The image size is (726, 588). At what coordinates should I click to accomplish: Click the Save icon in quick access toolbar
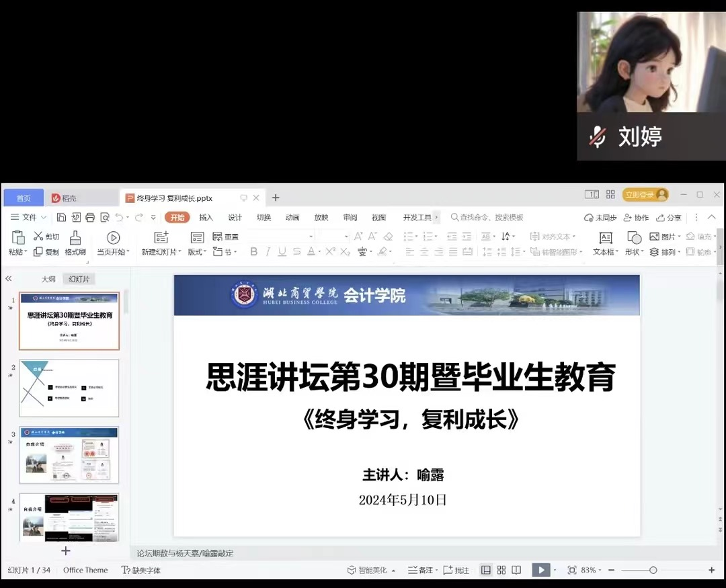click(x=61, y=217)
